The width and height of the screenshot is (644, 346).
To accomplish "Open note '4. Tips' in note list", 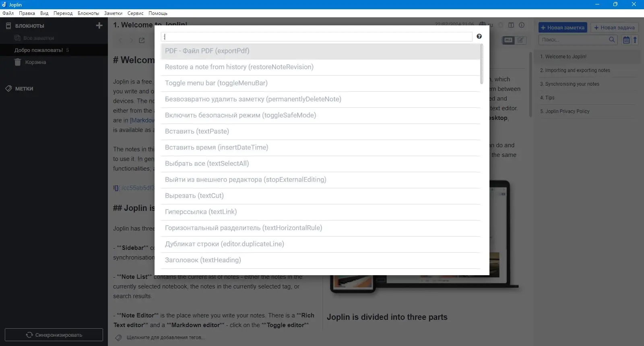I will [x=588, y=98].
